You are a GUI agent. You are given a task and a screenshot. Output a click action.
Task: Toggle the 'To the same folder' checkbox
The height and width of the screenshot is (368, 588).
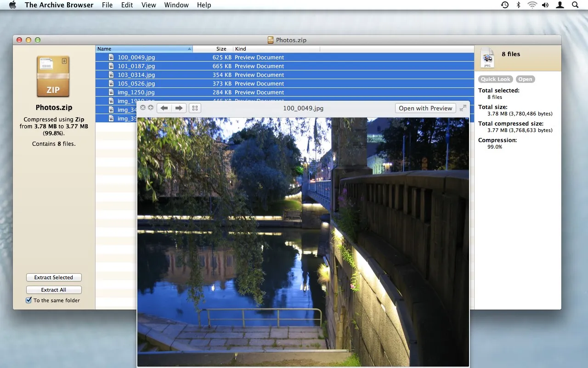click(28, 300)
